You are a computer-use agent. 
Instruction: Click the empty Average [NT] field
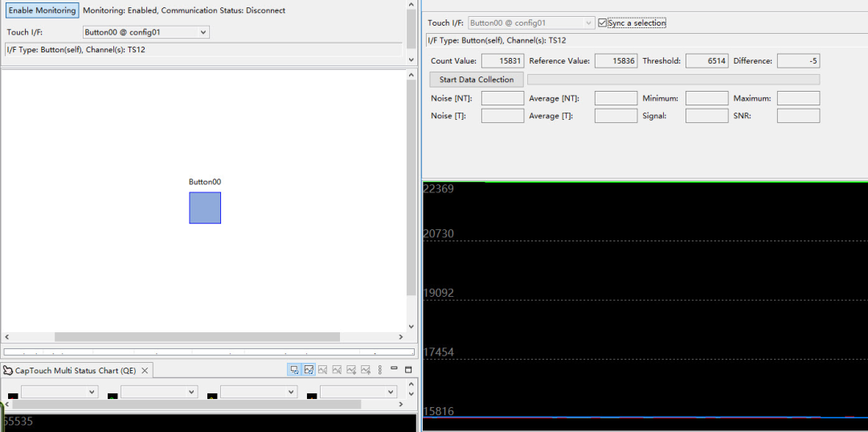click(616, 99)
